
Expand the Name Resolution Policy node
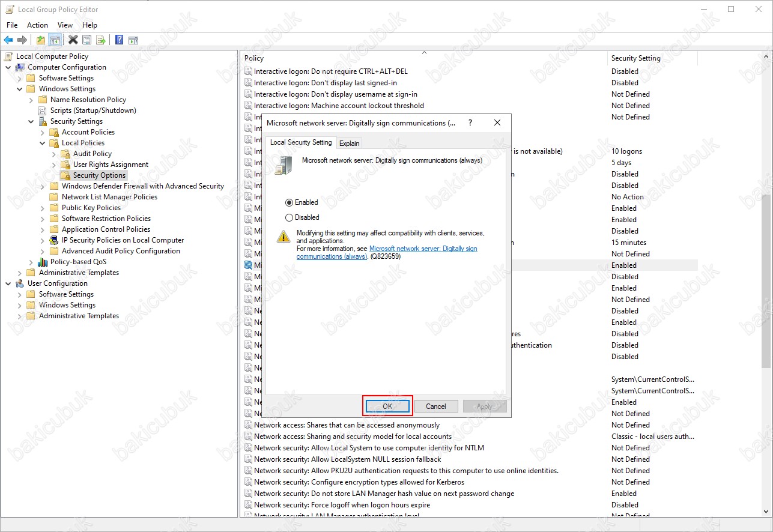[x=31, y=100]
